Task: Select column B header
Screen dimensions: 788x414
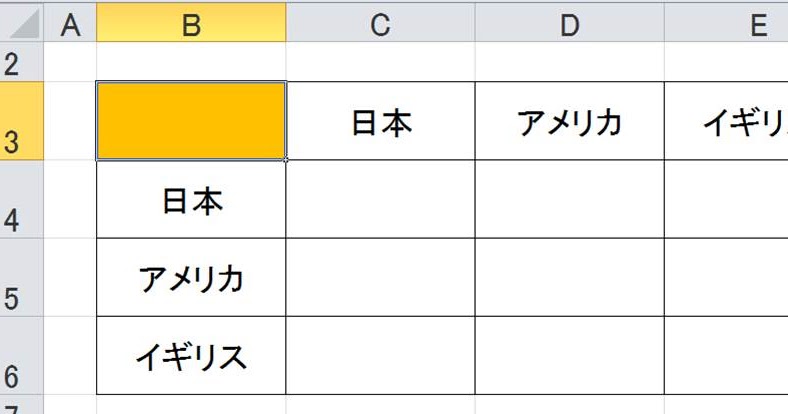Action: (191, 23)
